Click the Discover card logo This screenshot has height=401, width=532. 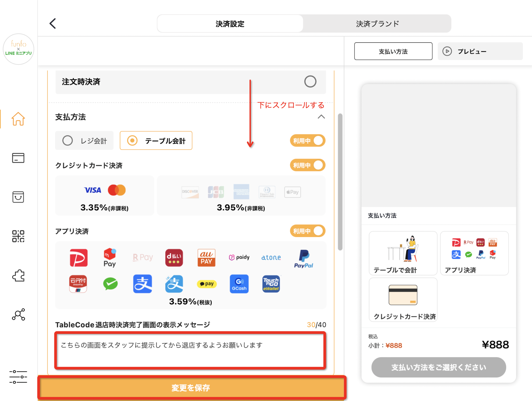point(190,192)
